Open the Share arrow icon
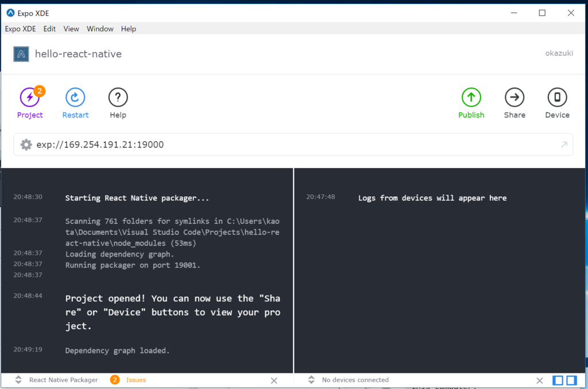Image resolution: width=588 pixels, height=389 pixels. pyautogui.click(x=514, y=98)
